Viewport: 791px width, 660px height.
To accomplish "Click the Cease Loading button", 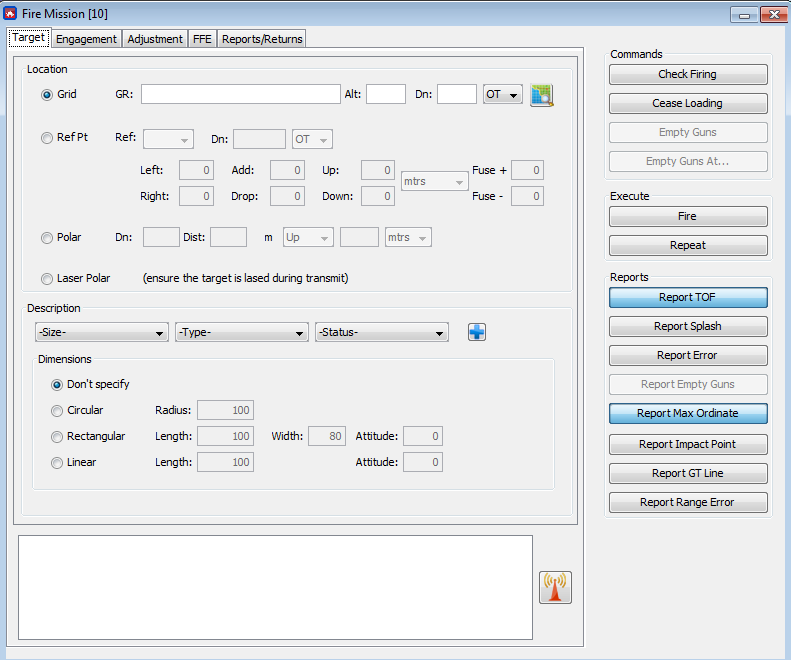I will coord(688,103).
